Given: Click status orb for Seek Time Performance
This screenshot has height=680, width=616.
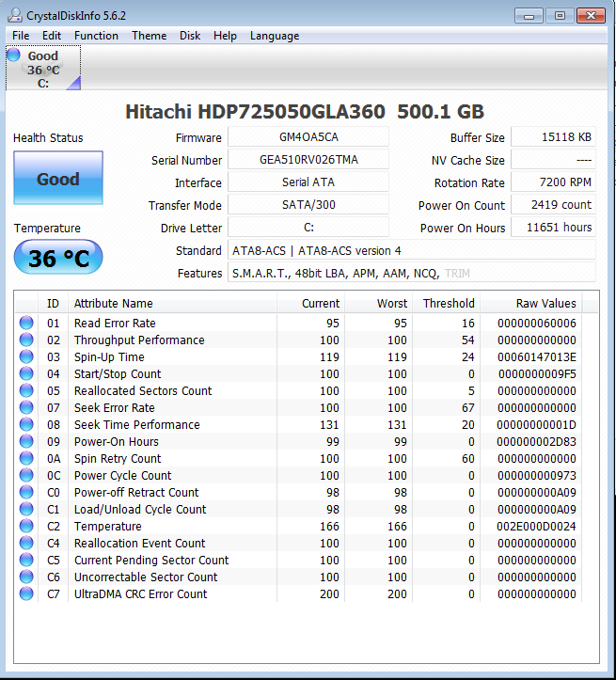Looking at the screenshot, I should click(26, 424).
